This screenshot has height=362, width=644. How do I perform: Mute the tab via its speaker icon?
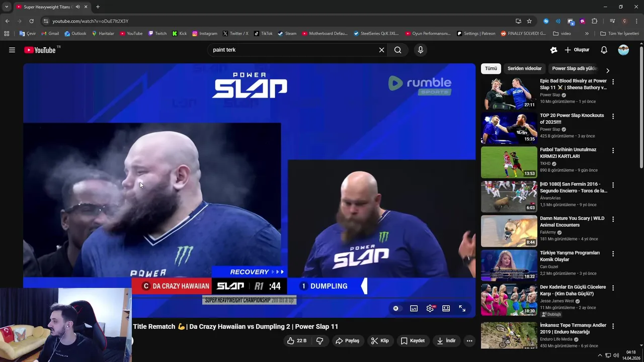point(77,7)
